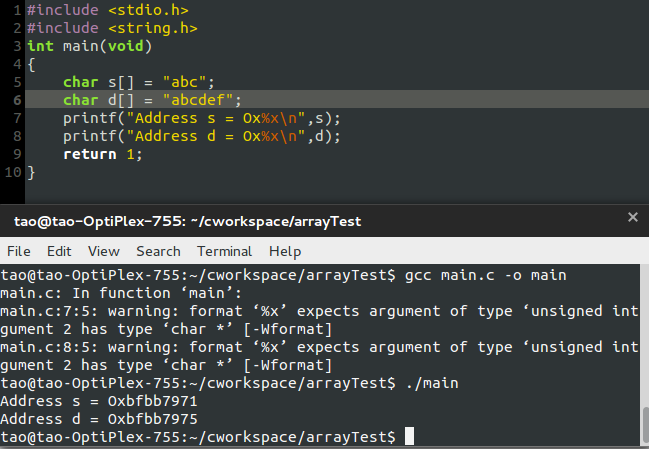Click line number 4 in the gutter
This screenshot has height=449, width=649.
click(17, 64)
